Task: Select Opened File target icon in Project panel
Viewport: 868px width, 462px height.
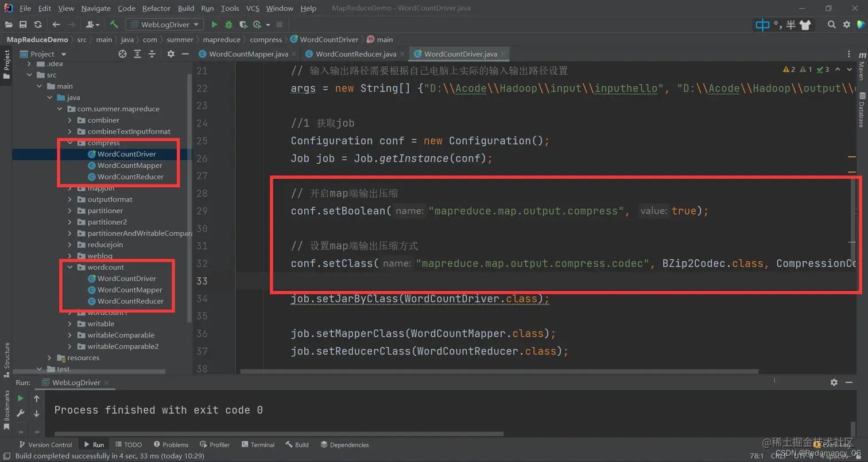Action: [122, 54]
